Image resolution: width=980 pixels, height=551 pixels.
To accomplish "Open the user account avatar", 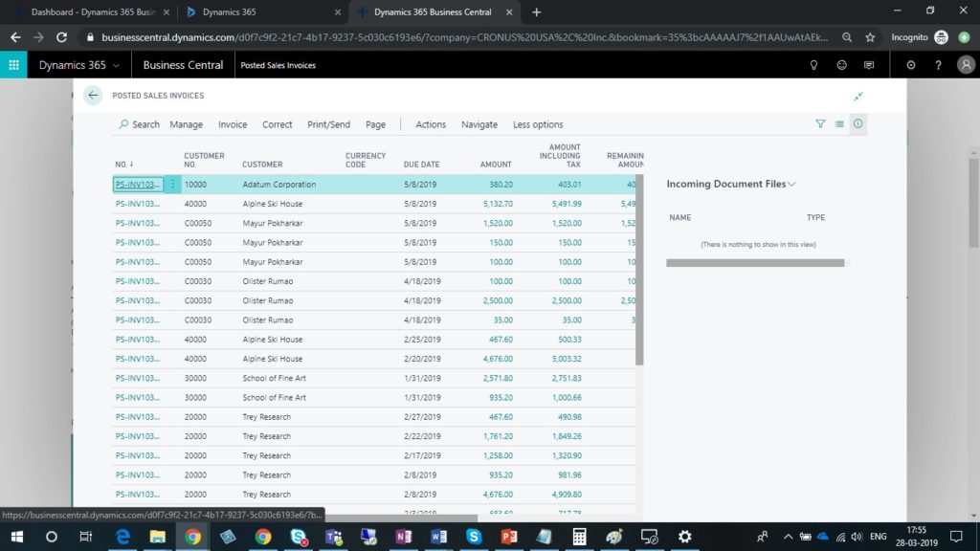I will point(966,65).
